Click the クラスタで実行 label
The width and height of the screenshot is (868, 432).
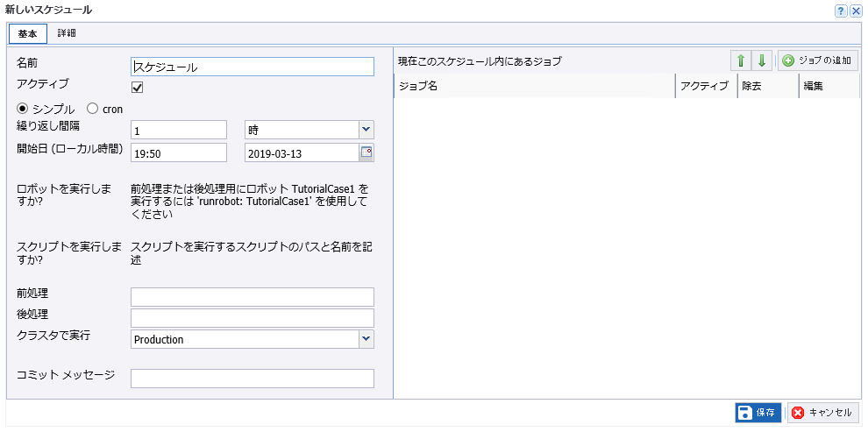point(53,336)
